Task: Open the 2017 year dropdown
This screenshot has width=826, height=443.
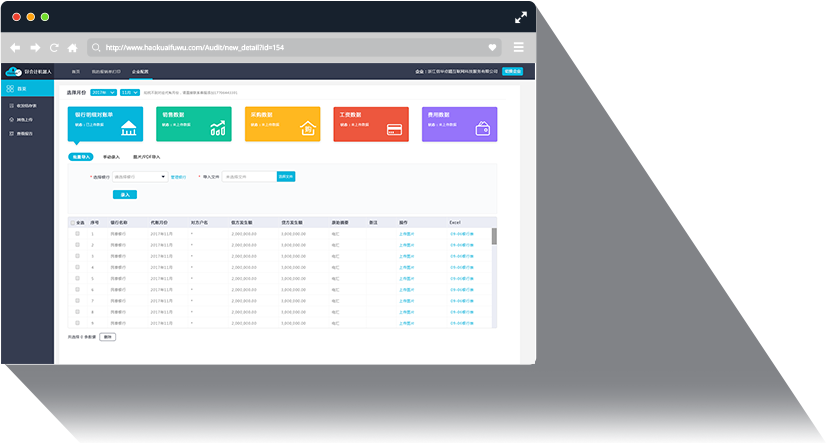Action: point(103,93)
